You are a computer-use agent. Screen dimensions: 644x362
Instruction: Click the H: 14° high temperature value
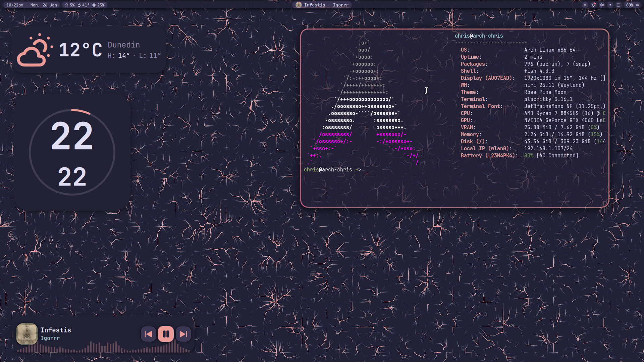tap(119, 56)
